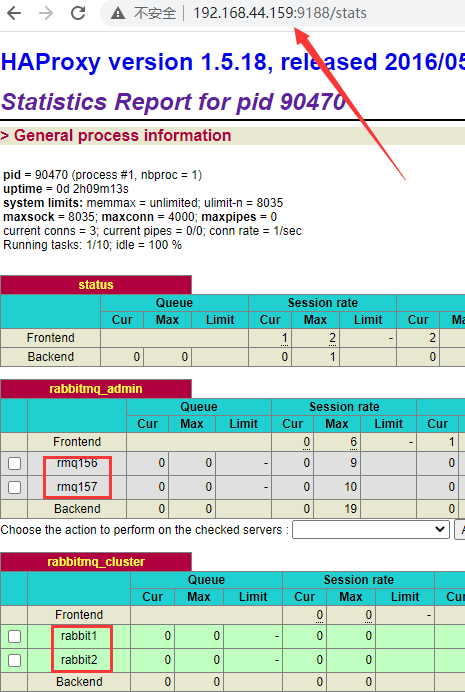Check the rmq157 server checkbox

[15, 487]
